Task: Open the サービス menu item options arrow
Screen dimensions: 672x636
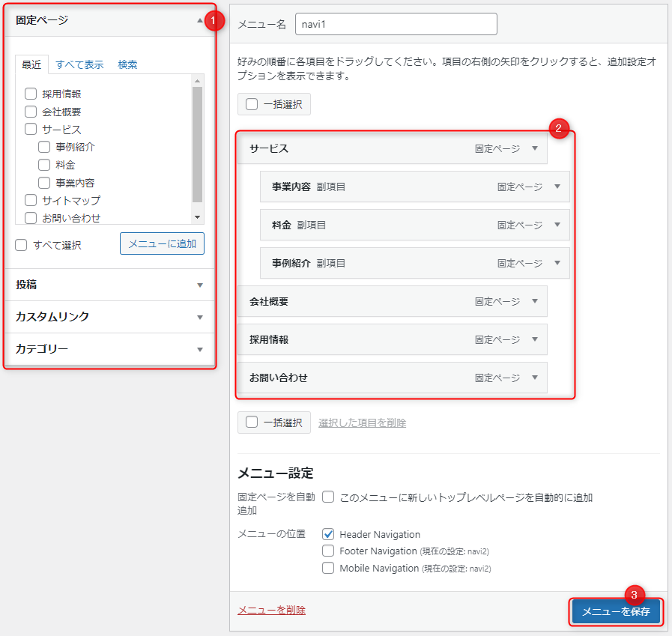Action: pos(534,148)
